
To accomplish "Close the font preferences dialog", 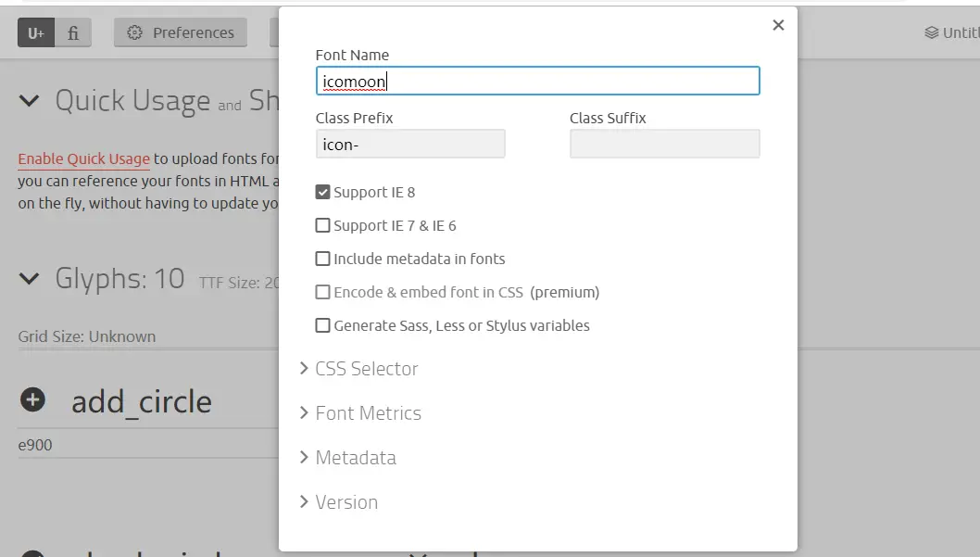I will [778, 26].
